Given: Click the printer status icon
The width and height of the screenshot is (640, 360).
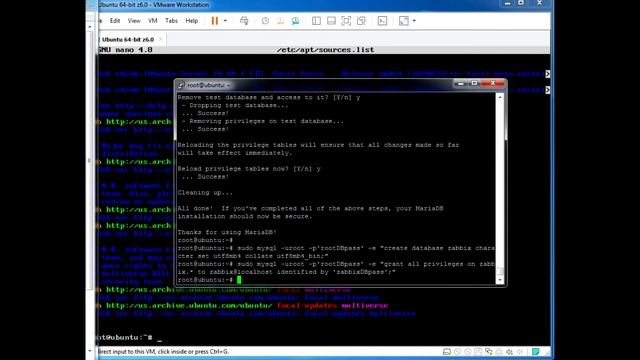Looking at the screenshot, I should point(499,351).
